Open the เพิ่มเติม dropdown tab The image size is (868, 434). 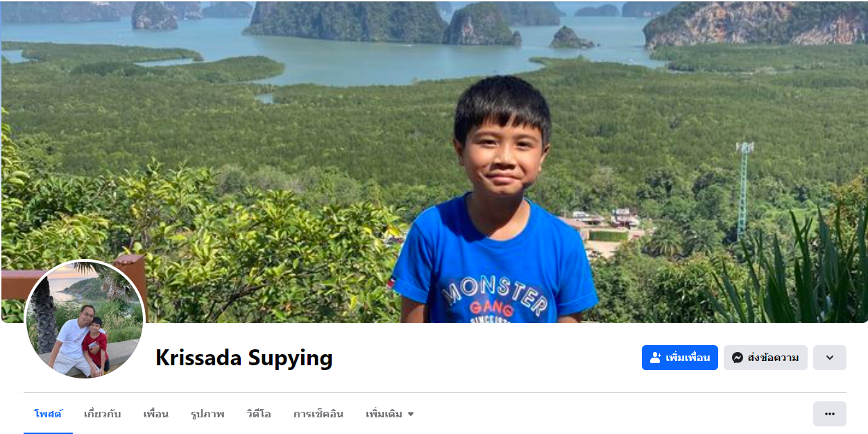tap(390, 414)
